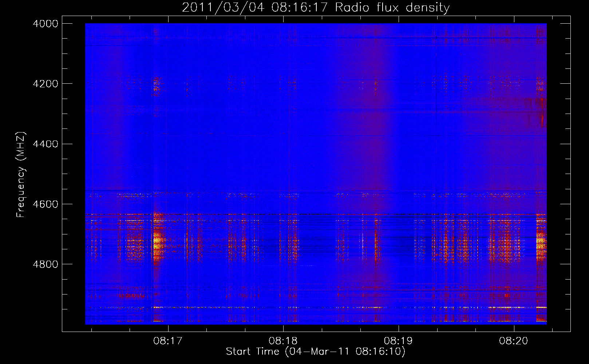Click the 08:17 time axis label
The width and height of the screenshot is (589, 364).
coord(168,341)
